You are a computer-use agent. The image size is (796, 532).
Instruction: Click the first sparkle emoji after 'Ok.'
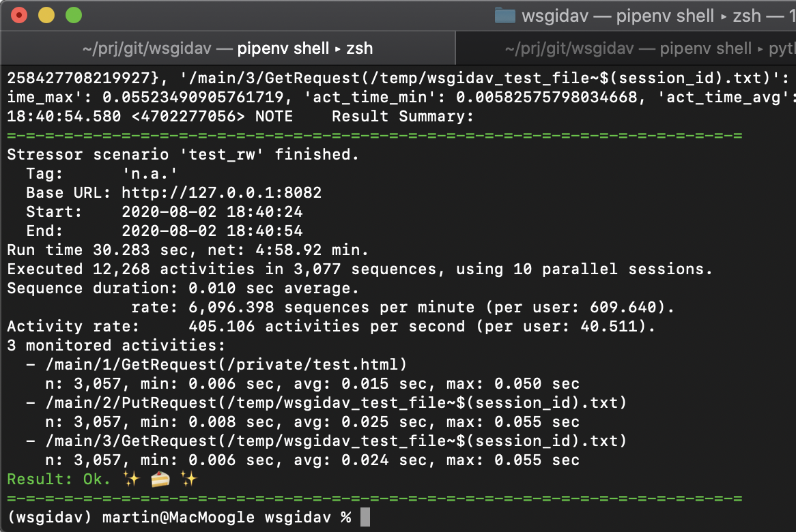tap(132, 479)
